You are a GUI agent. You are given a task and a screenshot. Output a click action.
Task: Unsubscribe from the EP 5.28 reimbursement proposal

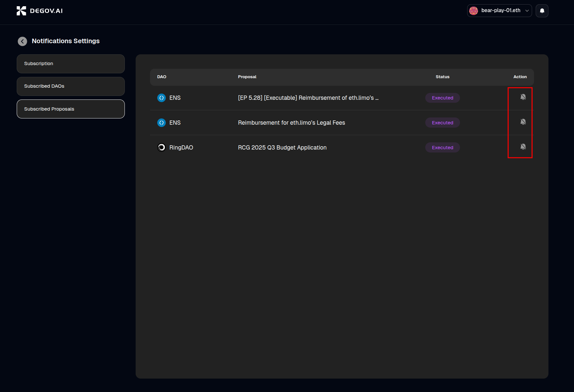point(523,97)
